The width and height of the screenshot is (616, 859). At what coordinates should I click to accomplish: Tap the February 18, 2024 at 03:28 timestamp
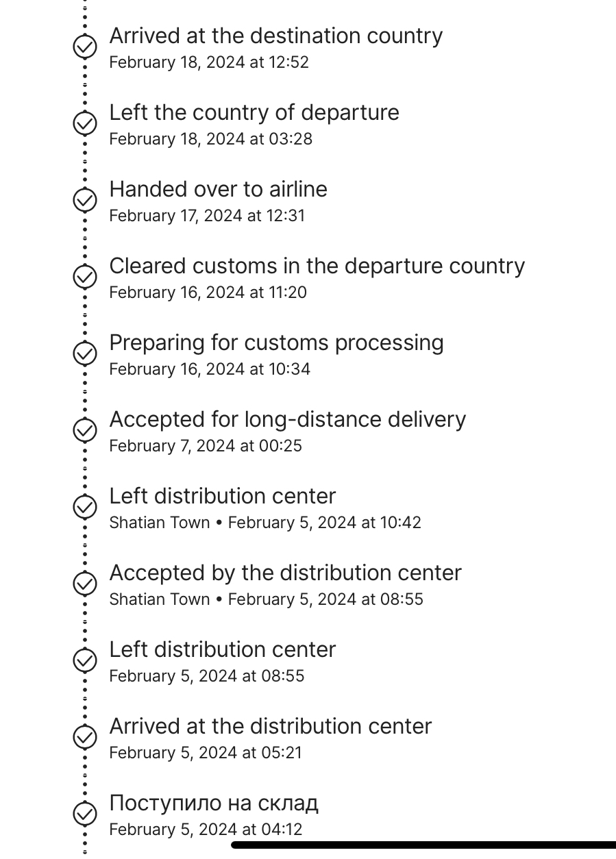point(211,139)
